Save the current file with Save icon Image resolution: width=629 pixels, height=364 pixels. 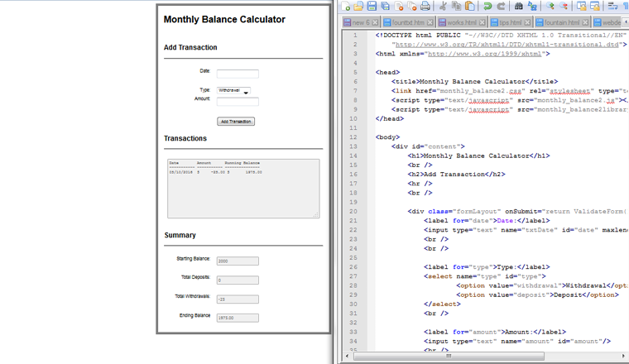(x=372, y=7)
